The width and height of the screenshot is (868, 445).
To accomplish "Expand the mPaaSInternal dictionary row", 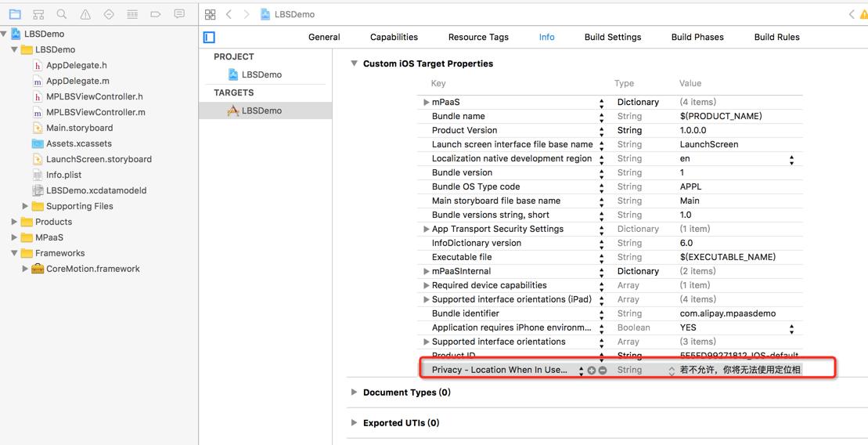I will click(427, 271).
